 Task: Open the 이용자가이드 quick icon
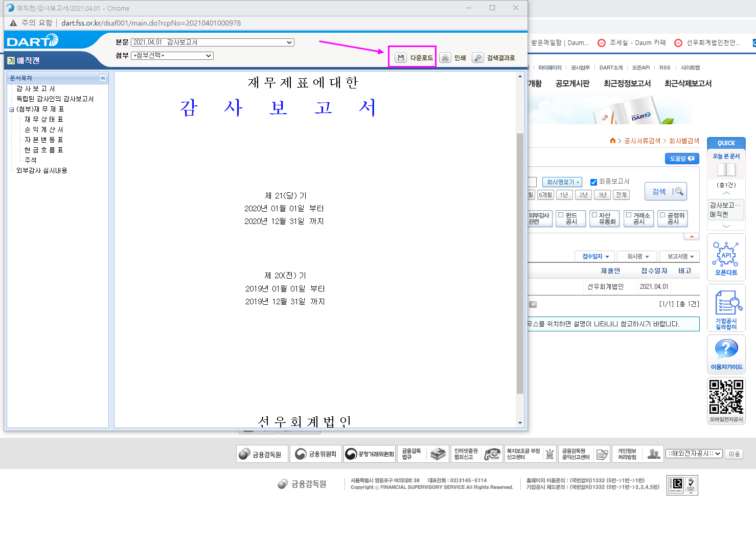726,354
